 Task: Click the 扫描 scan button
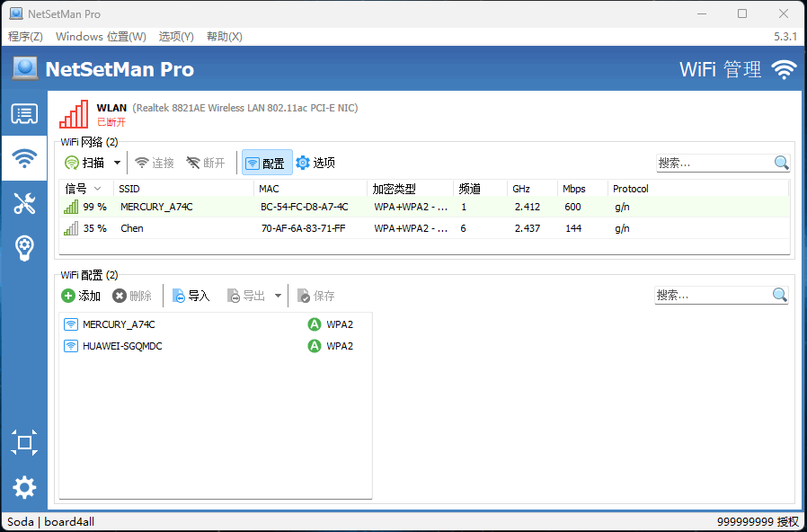(84, 163)
